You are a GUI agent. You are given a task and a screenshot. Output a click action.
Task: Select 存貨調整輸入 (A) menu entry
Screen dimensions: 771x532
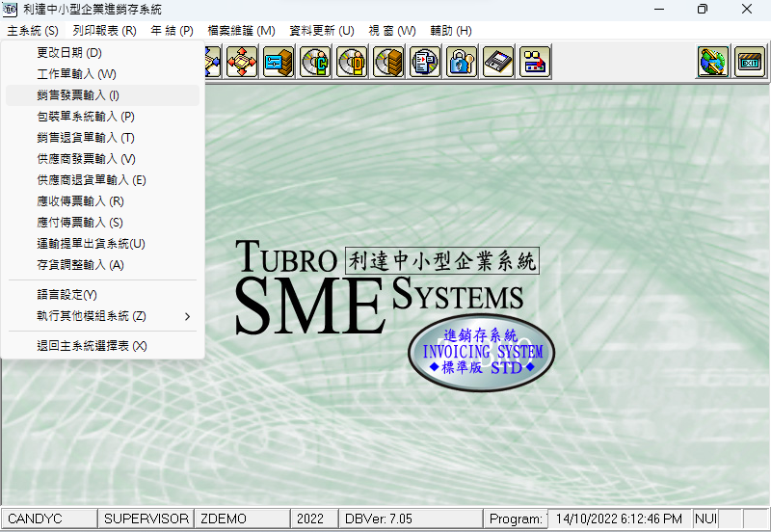pyautogui.click(x=102, y=264)
